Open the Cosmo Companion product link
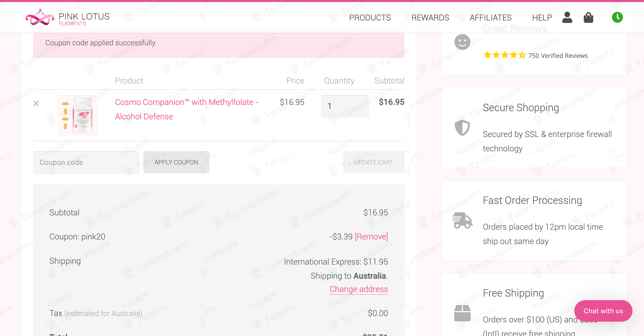644x336 pixels. (186, 109)
